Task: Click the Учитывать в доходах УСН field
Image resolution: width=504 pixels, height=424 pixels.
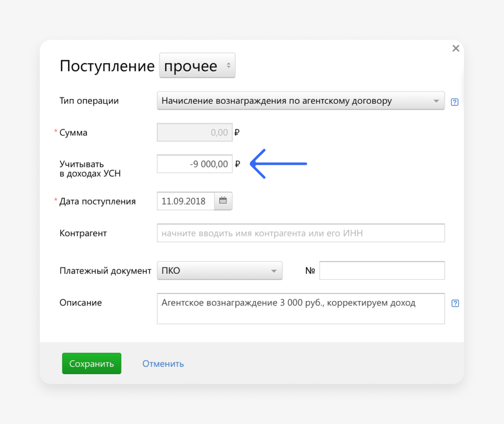Action: click(x=195, y=164)
